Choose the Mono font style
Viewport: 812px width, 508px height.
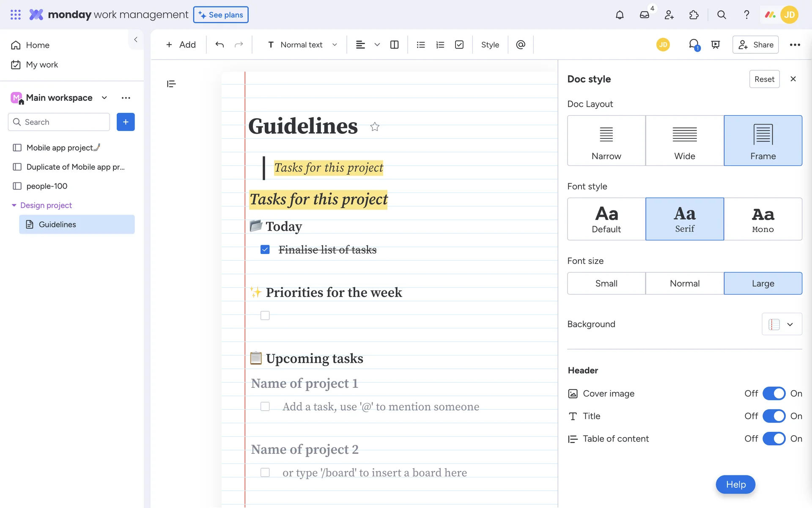click(x=763, y=219)
